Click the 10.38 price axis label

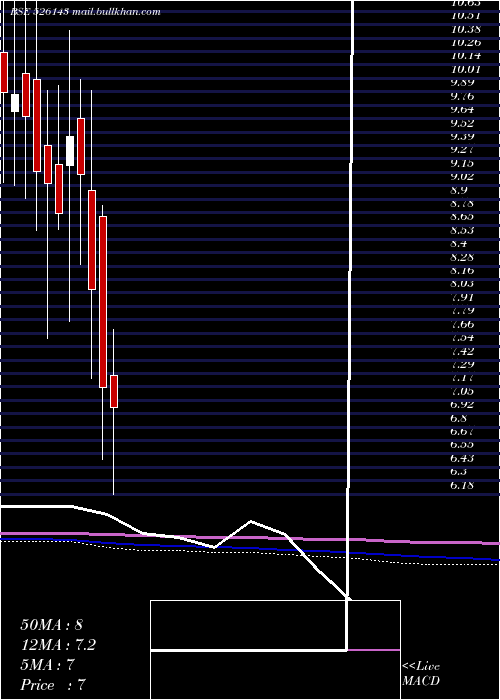pos(466,29)
